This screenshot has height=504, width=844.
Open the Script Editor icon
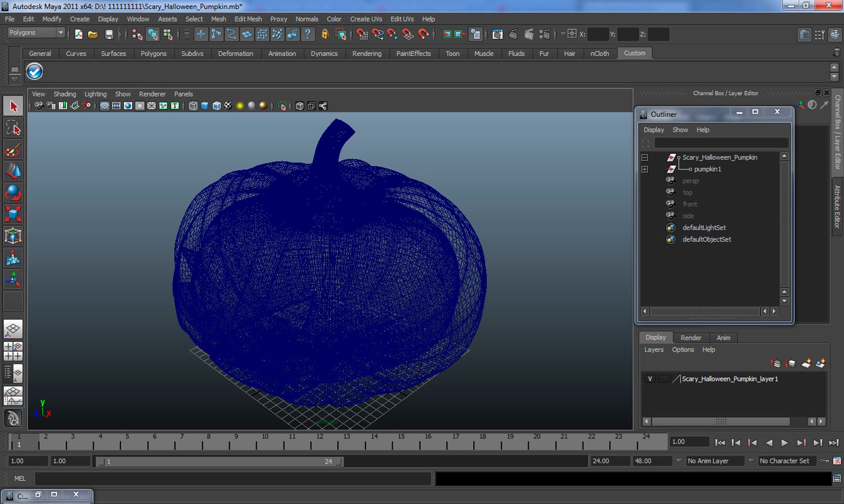click(837, 478)
